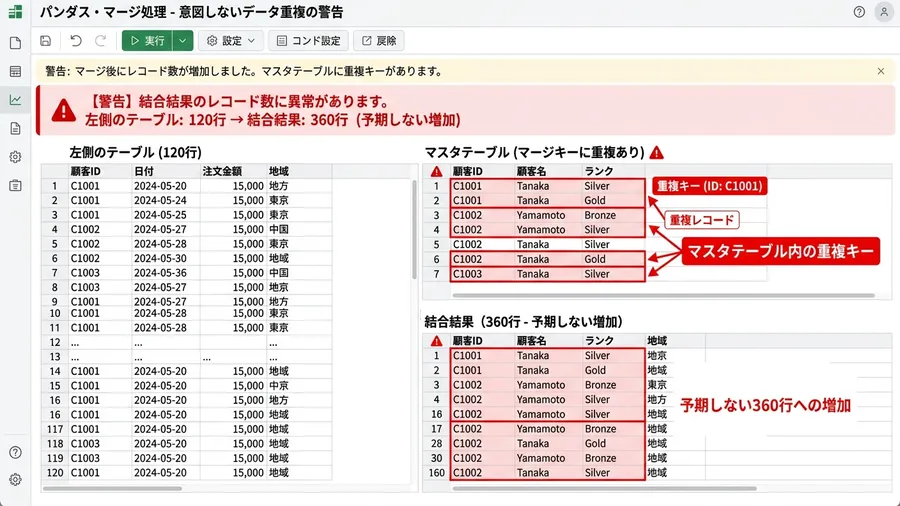Click warning icon beside マスタテーブル title
Screen dimensions: 900x506
(657, 153)
